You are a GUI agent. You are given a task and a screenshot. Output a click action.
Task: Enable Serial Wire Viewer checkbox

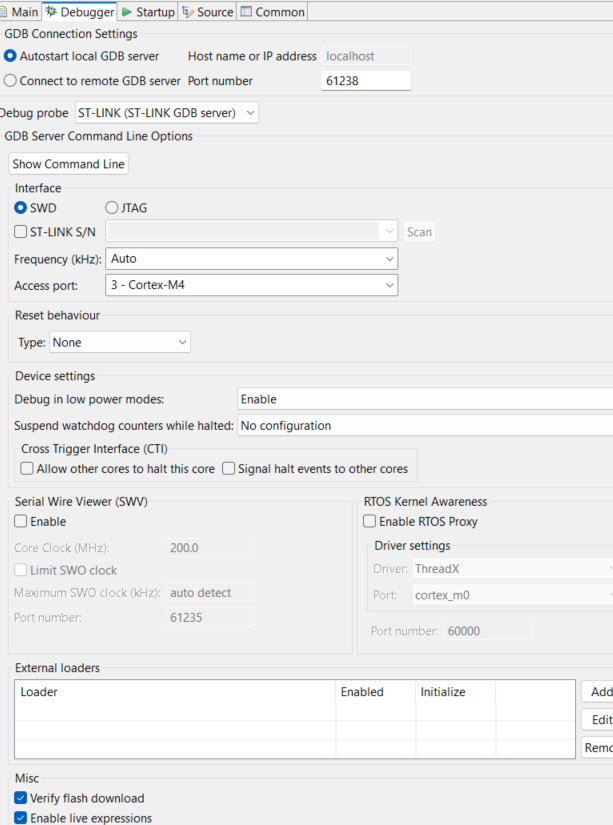click(x=21, y=522)
